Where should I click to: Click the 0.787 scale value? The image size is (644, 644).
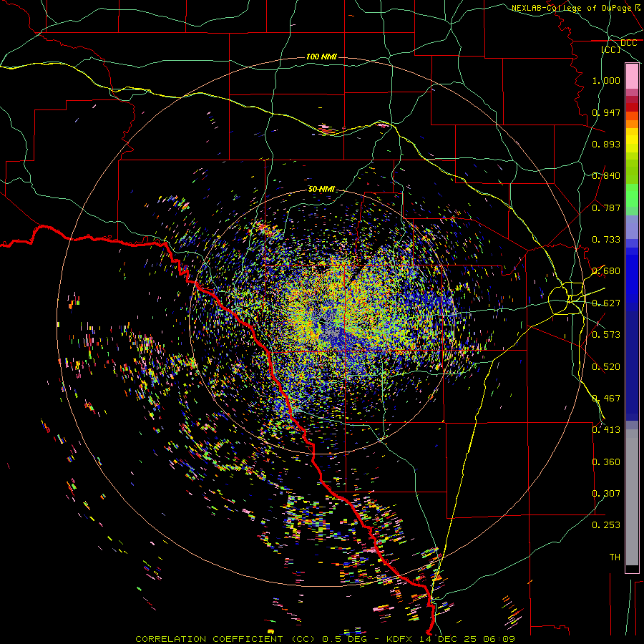click(x=606, y=208)
